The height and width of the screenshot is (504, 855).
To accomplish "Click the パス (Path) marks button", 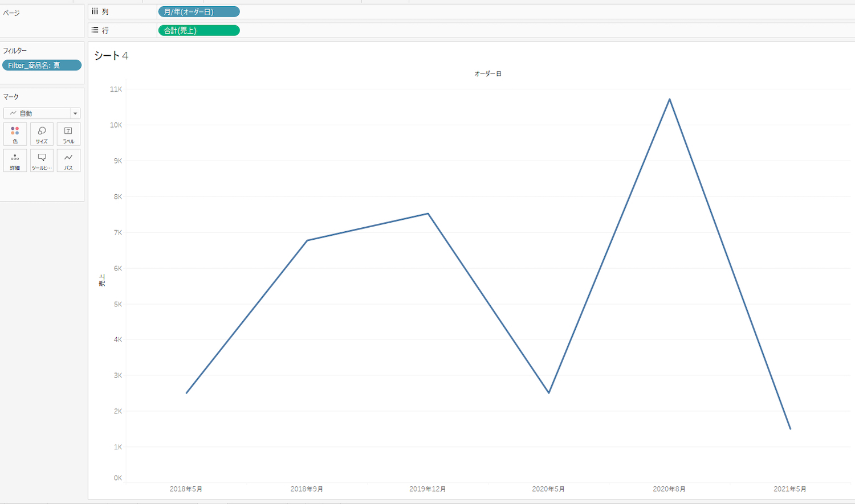I will point(68,161).
